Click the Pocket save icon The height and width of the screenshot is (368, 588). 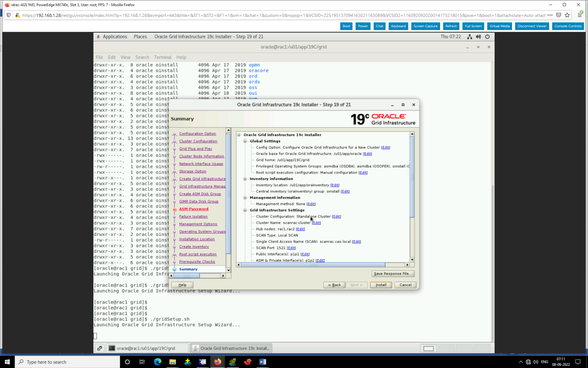pyautogui.click(x=559, y=15)
